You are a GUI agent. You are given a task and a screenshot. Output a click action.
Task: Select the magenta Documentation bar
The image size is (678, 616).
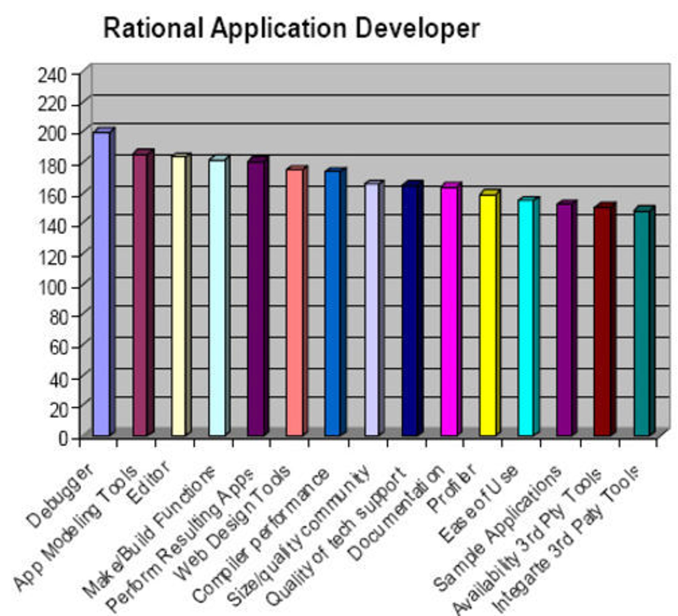tap(451, 309)
